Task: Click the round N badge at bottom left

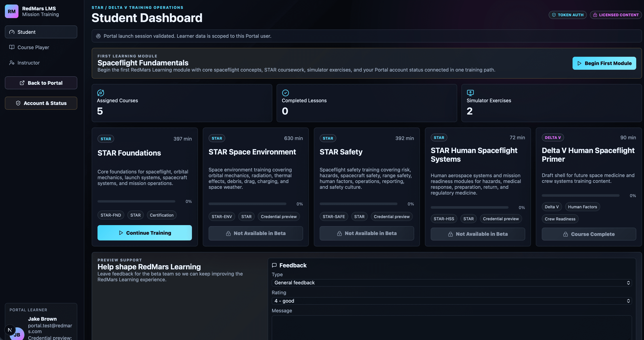Action: pos(10,330)
